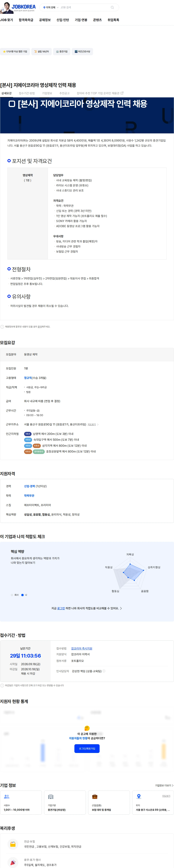
Task: Click the 정규직 employment type link
Action: pyautogui.click(x=28, y=378)
